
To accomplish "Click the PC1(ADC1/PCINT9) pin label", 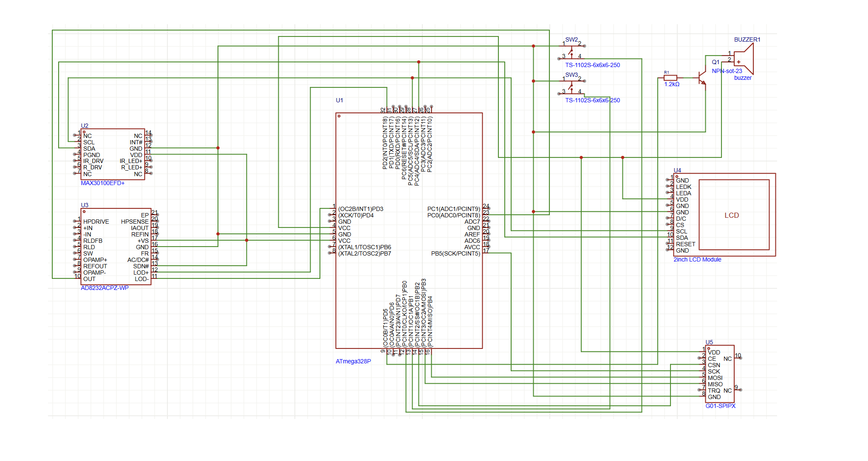I will click(454, 209).
